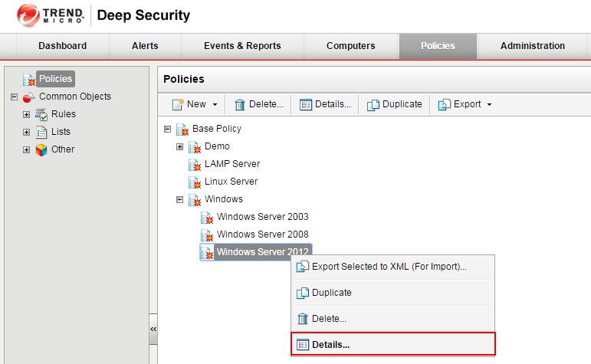
Task: Click the Base Policy icon
Action: coord(182,130)
